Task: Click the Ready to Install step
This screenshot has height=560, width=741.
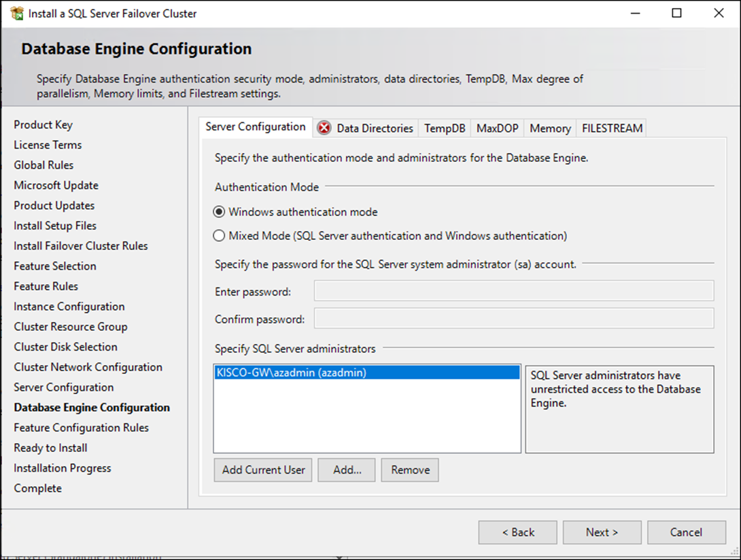Action: pyautogui.click(x=50, y=448)
